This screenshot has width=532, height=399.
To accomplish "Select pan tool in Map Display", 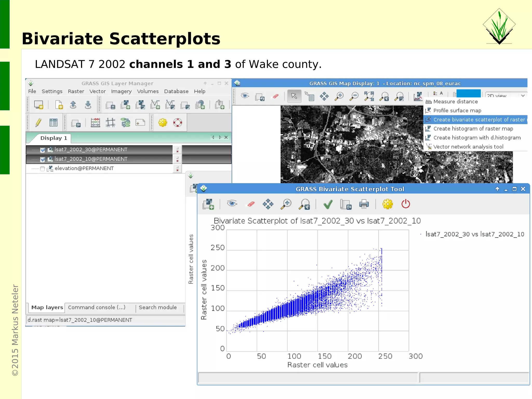I will click(324, 96).
